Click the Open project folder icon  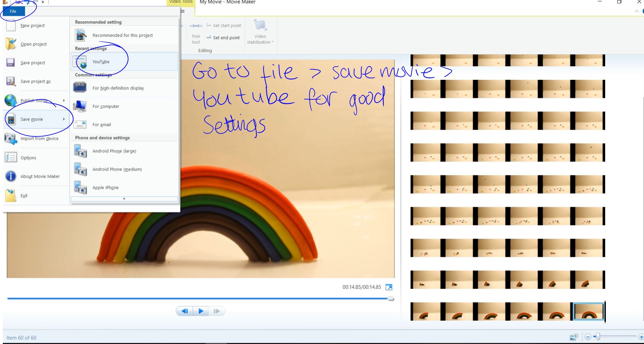11,44
